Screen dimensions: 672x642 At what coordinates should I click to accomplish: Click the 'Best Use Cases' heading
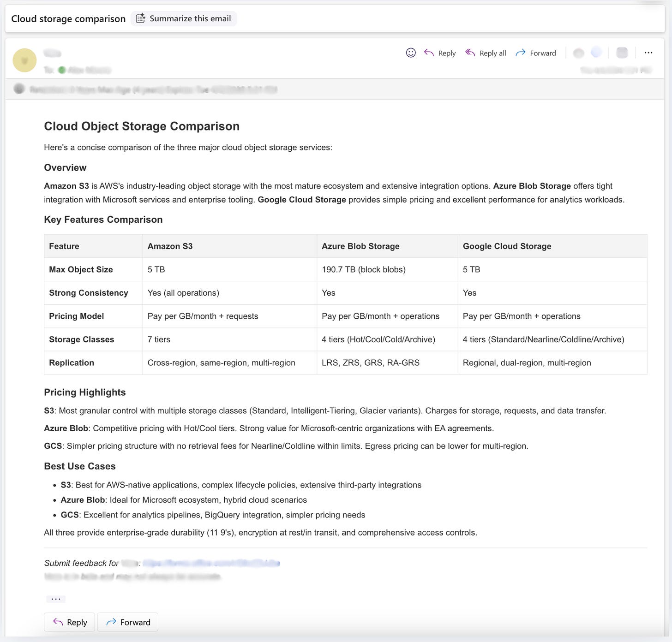80,466
